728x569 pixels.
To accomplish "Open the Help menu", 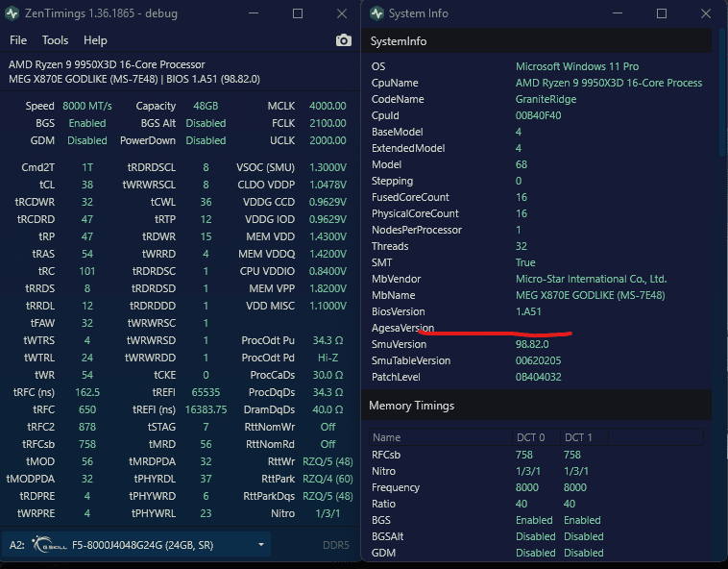I will 95,40.
